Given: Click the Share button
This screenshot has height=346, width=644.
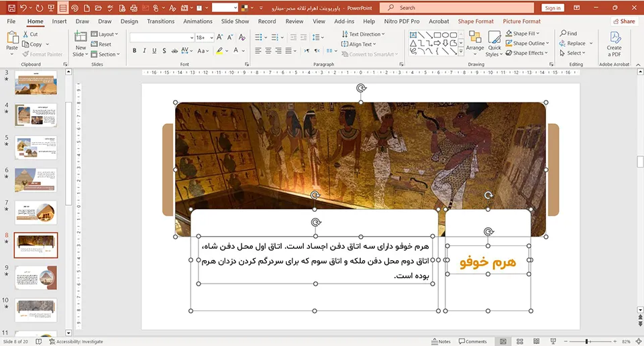Looking at the screenshot, I should tap(625, 21).
